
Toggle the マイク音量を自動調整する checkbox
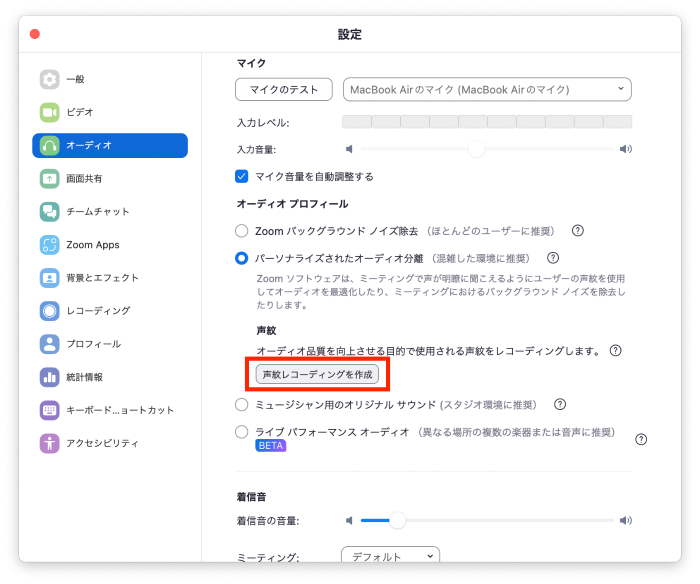(242, 177)
